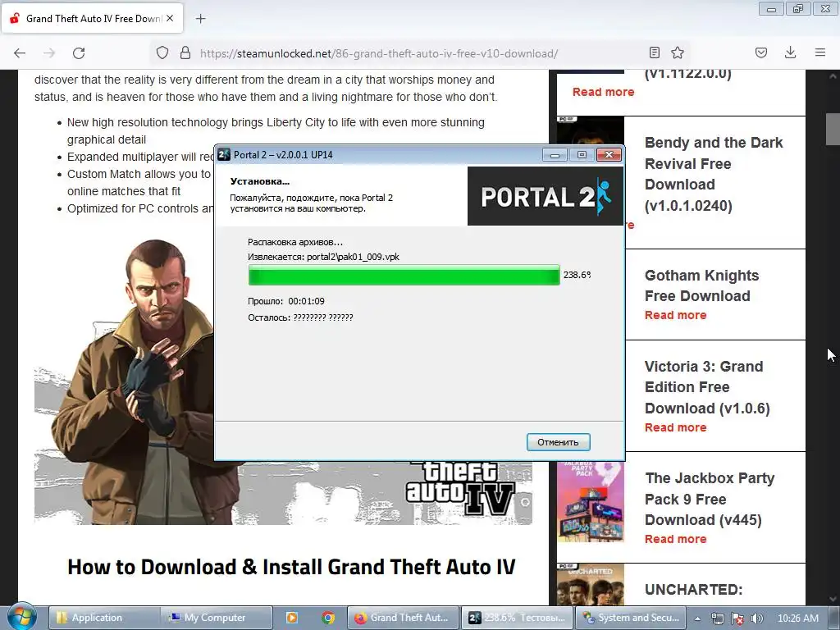Open the Windows Start orb
Image resolution: width=840 pixels, height=630 pixels.
click(22, 617)
